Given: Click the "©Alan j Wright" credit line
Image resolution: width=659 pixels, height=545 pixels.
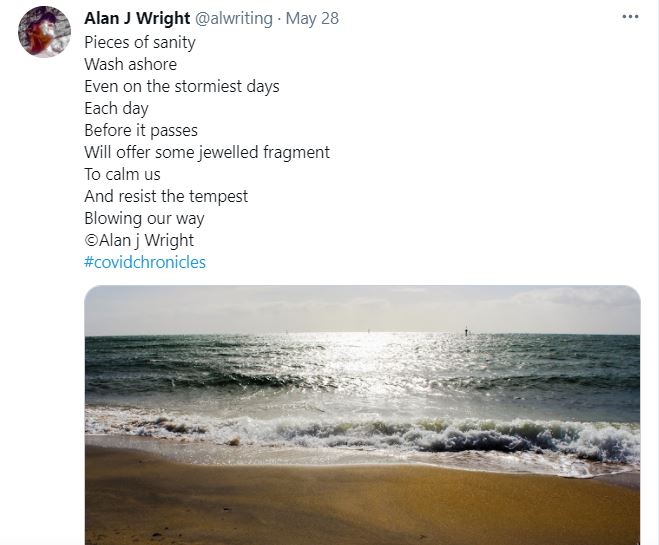Looking at the screenshot, I should click(139, 240).
